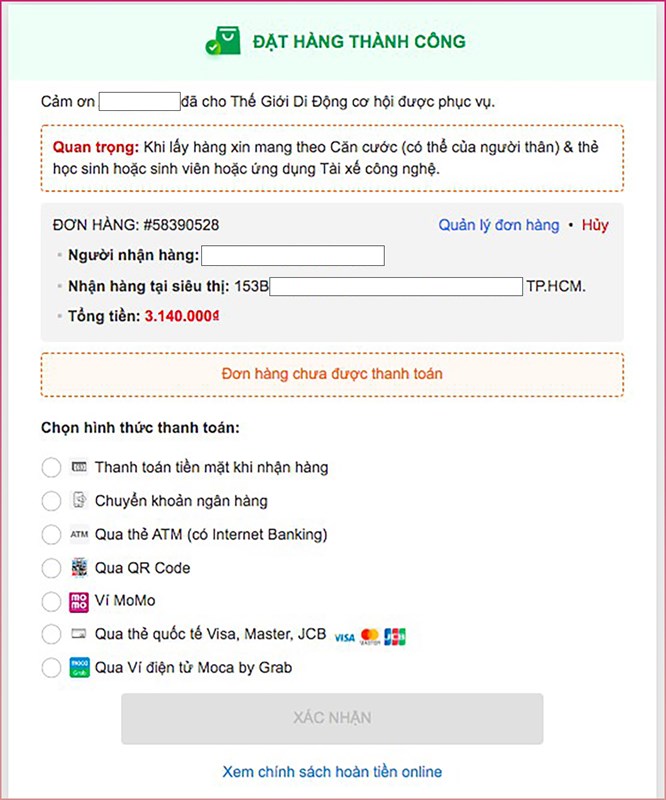
Task: Click the bank transfer icon
Action: tap(80, 501)
